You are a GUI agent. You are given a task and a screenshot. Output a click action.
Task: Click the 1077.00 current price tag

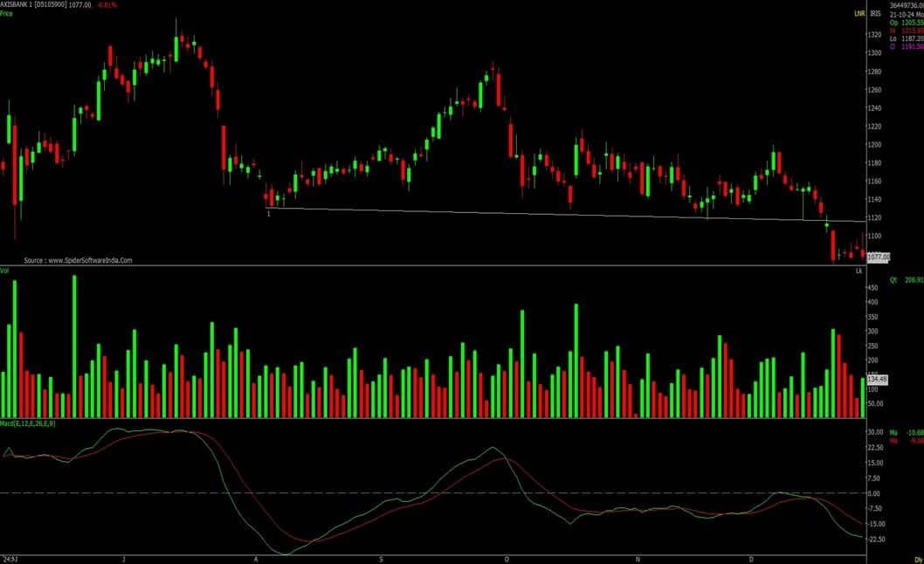878,257
